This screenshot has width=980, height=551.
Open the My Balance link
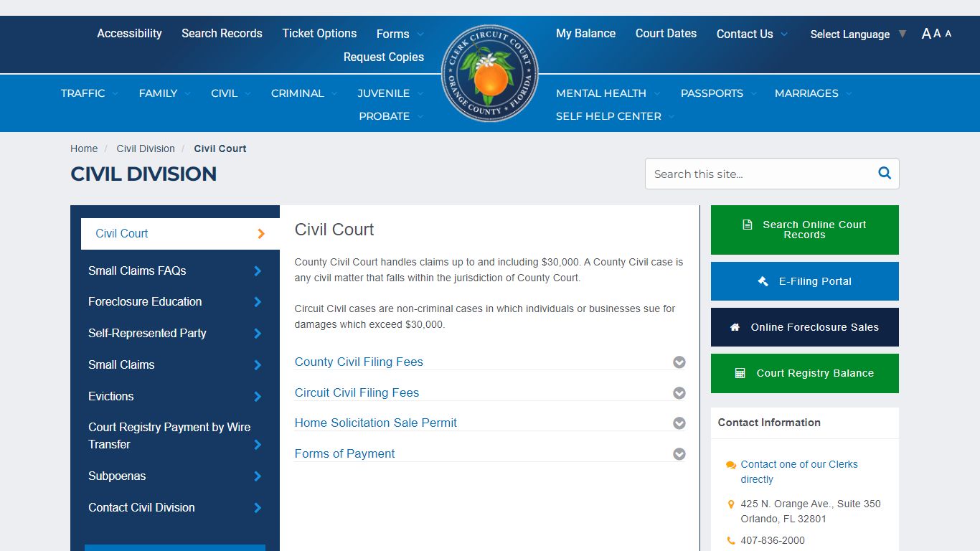pos(585,33)
